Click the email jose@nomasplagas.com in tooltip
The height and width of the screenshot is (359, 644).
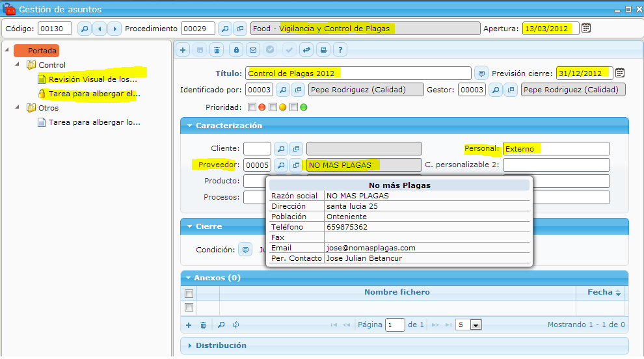[x=371, y=248]
